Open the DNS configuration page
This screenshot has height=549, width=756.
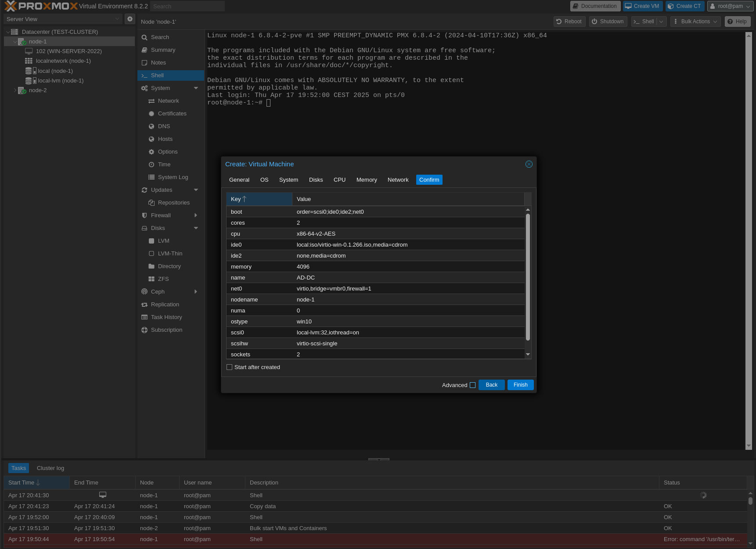pyautogui.click(x=164, y=126)
